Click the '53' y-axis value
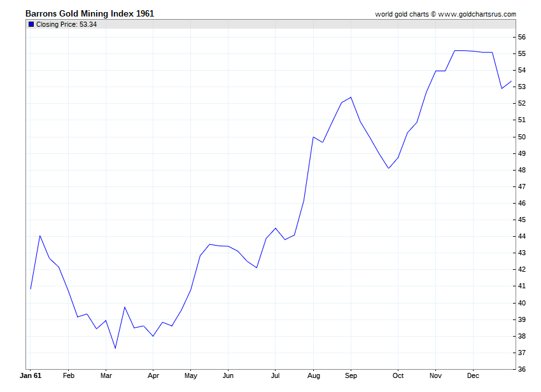Image resolution: width=541 pixels, height=392 pixels. click(x=522, y=87)
